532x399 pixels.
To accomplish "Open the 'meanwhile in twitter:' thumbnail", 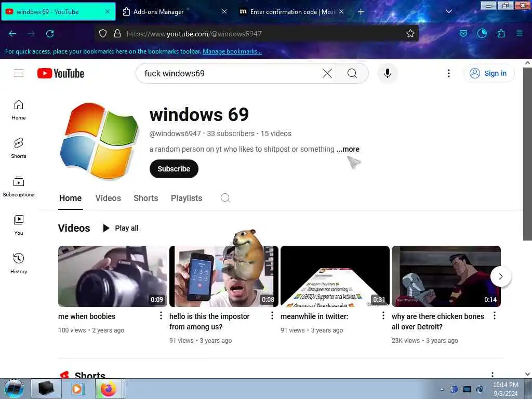I will pyautogui.click(x=335, y=276).
